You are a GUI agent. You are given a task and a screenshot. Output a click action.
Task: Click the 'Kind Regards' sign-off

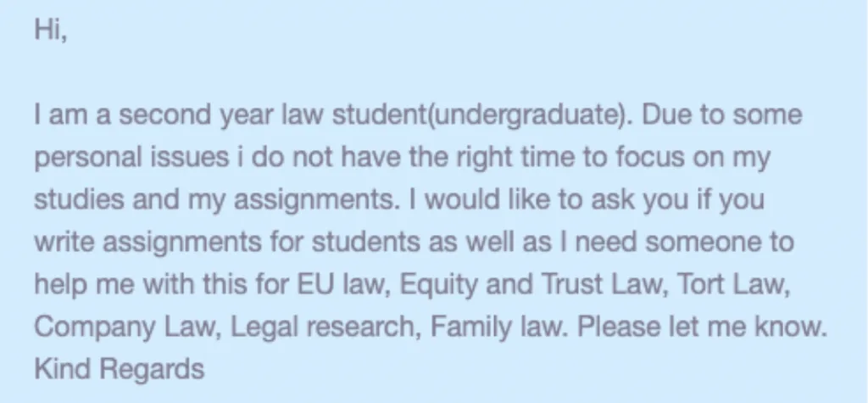tap(120, 370)
